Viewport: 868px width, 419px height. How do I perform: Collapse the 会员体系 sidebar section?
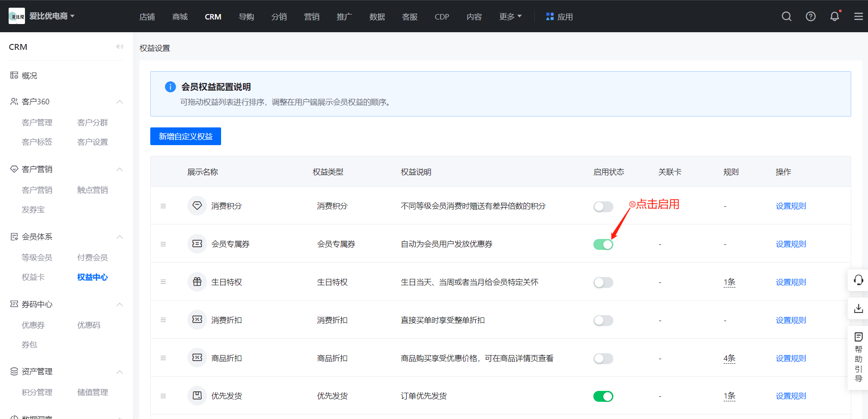(x=119, y=237)
